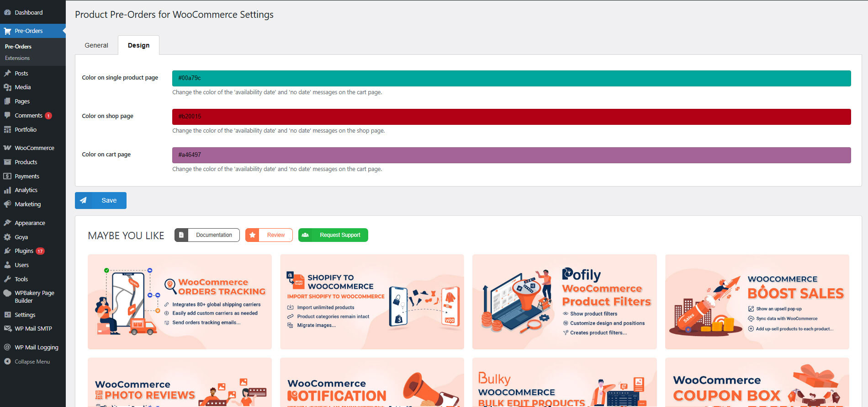This screenshot has width=868, height=407.
Task: Click the Tools wrench icon
Action: (7, 279)
